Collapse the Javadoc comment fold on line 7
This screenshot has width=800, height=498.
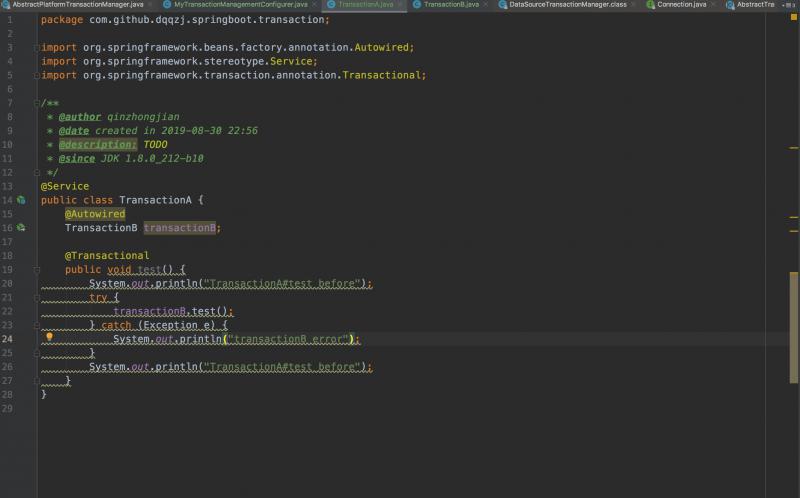pyautogui.click(x=37, y=103)
